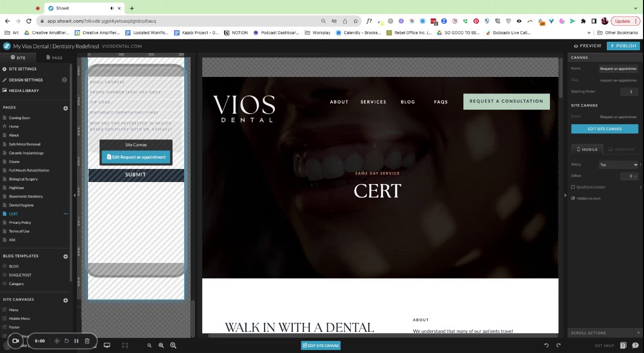Pause the screen recording
Image resolution: width=644 pixels, height=353 pixels.
[76, 341]
